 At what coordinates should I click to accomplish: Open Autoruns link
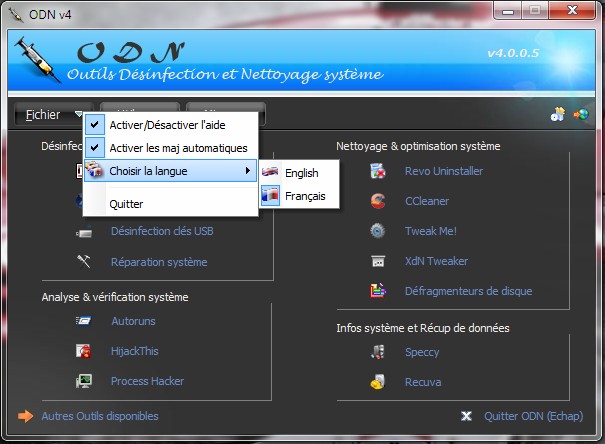pos(134,321)
